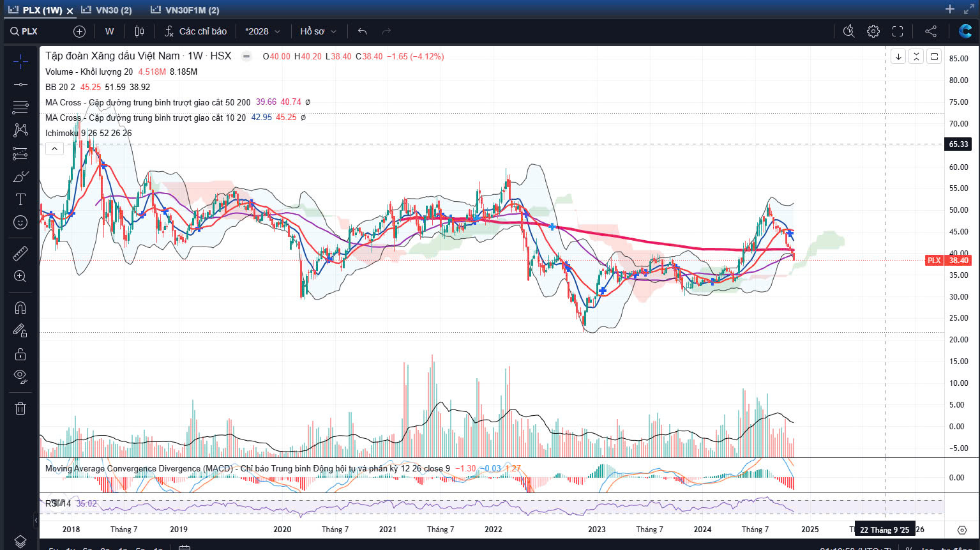Image resolution: width=980 pixels, height=550 pixels.
Task: Select the MACD indicator legend
Action: coord(247,468)
